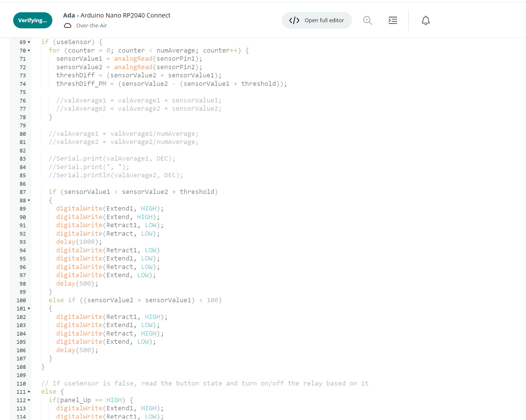Click the Over-the-Air cloud icon
Screen dimensions: 526x420
[x=68, y=26]
